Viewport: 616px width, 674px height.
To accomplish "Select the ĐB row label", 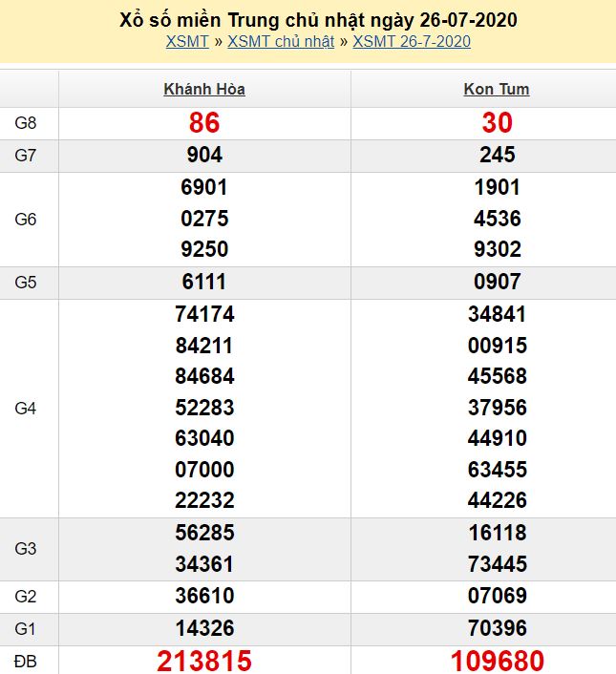I will pyautogui.click(x=27, y=661).
